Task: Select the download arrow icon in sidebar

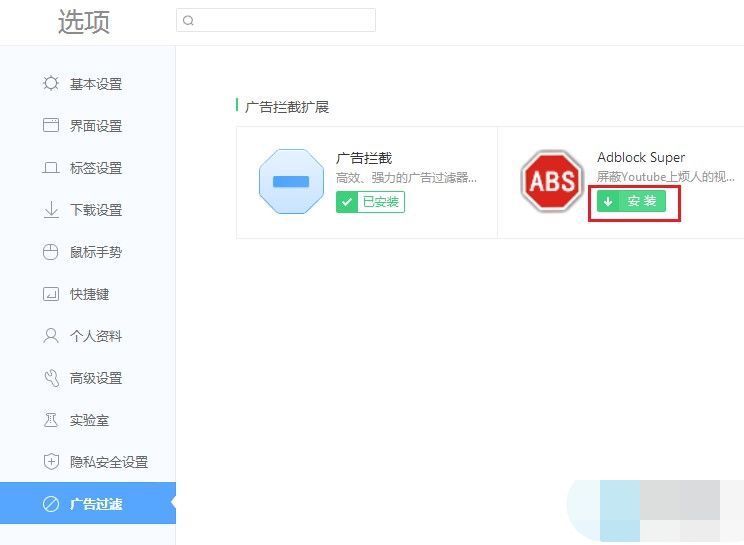Action: click(x=51, y=210)
